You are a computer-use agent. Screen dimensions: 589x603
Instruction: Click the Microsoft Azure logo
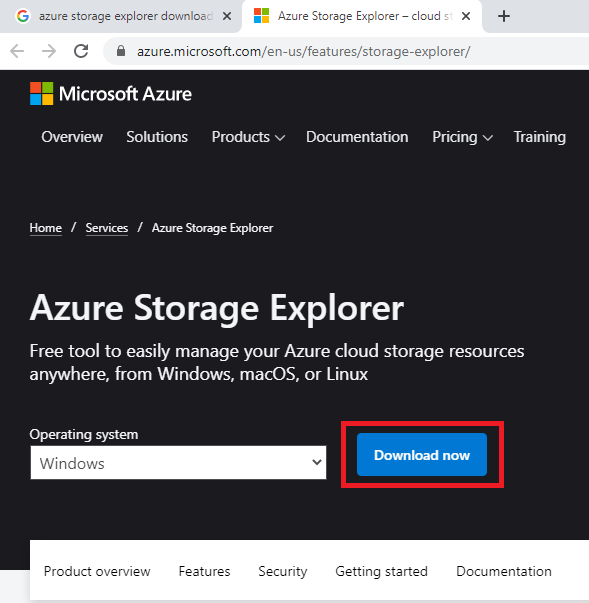coord(111,93)
